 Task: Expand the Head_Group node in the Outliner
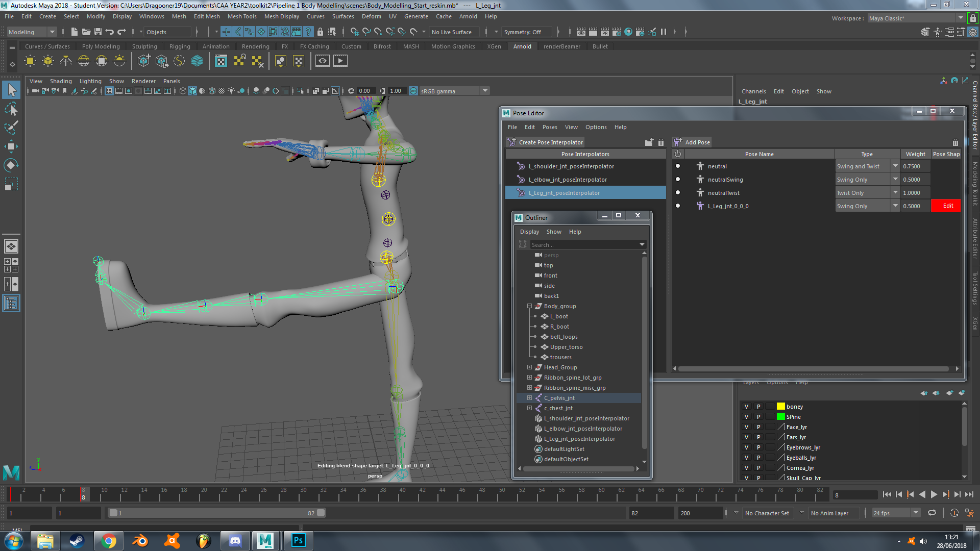pyautogui.click(x=529, y=367)
